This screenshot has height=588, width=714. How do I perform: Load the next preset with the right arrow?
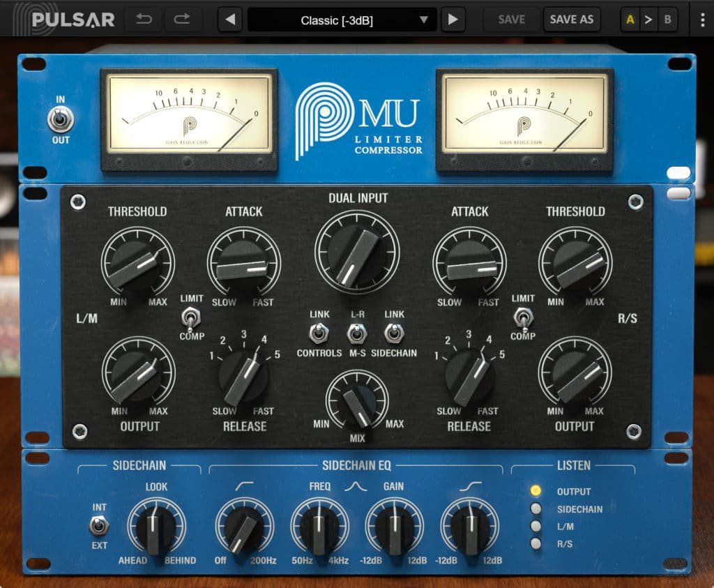[x=453, y=19]
